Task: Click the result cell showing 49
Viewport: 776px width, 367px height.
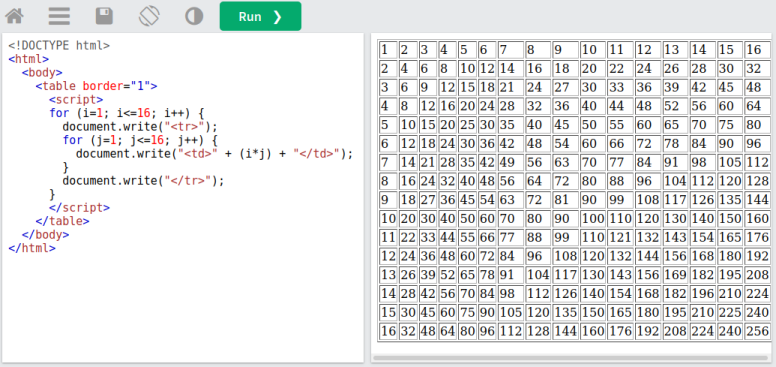Action: (511, 162)
